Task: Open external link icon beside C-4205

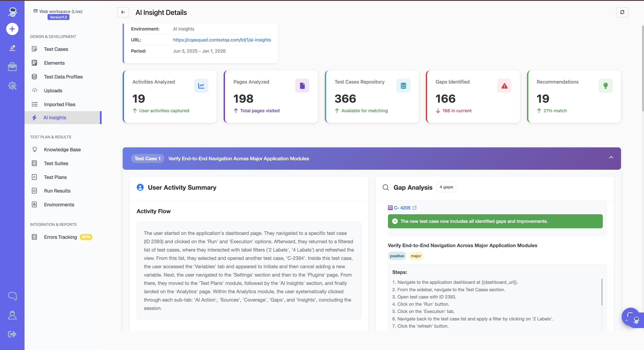Action: [x=414, y=208]
